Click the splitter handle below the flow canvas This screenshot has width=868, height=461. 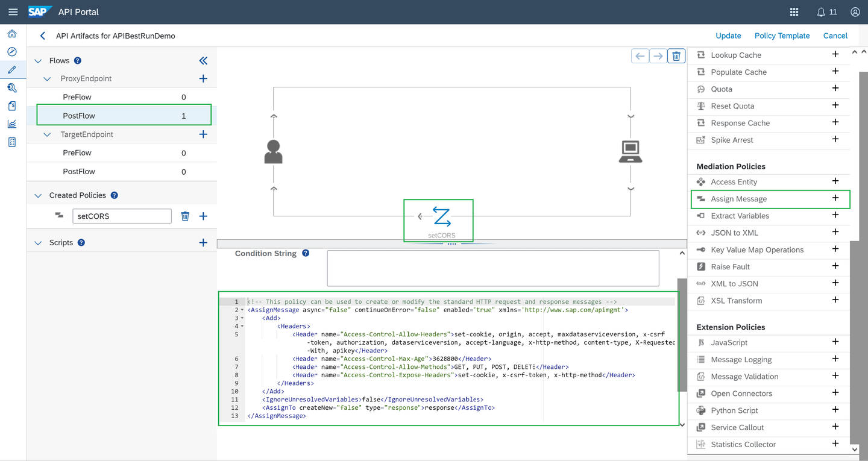click(x=452, y=243)
